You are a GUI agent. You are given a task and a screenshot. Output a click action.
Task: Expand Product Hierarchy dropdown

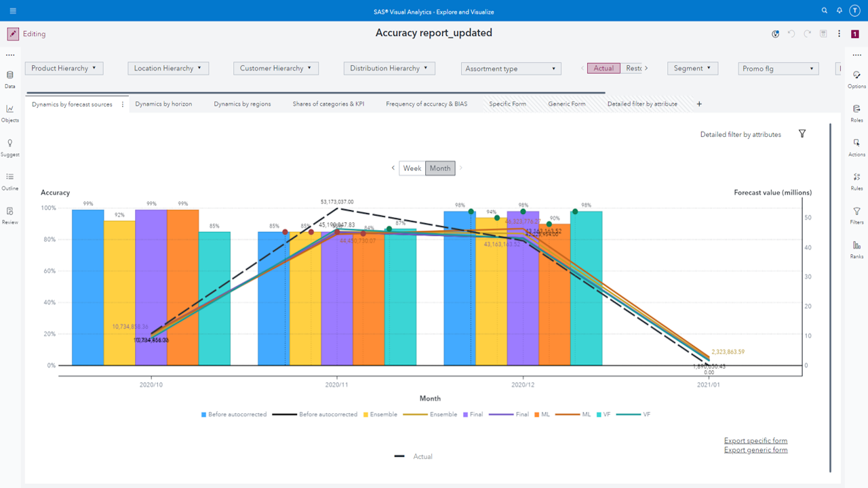click(x=64, y=68)
